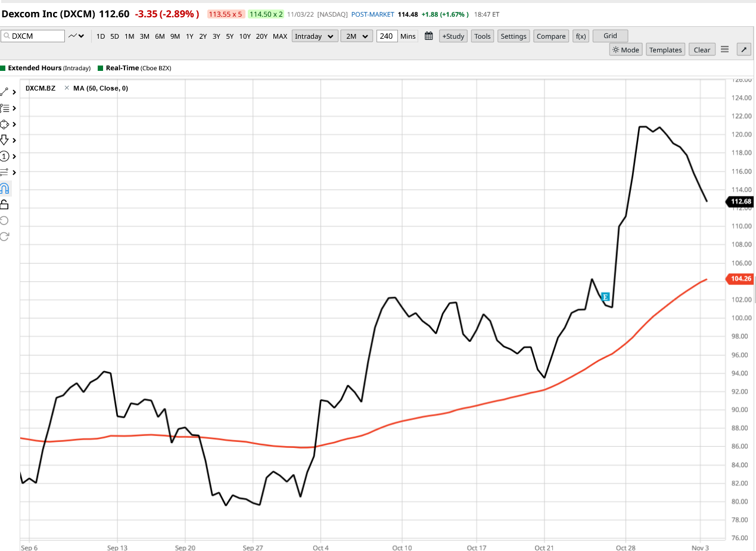Viewport: 756px width, 551px height.
Task: Select the 5Y time range
Action: point(229,36)
